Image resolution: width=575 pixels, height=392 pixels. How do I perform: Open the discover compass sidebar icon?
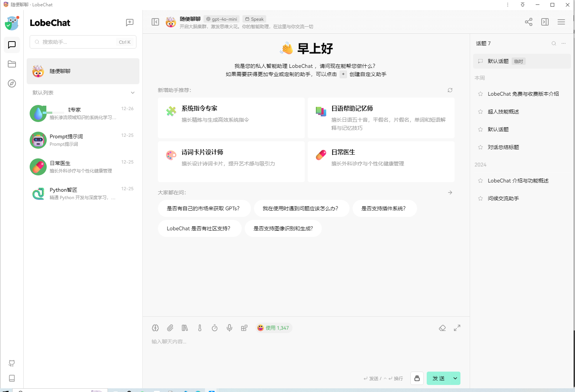coord(12,83)
